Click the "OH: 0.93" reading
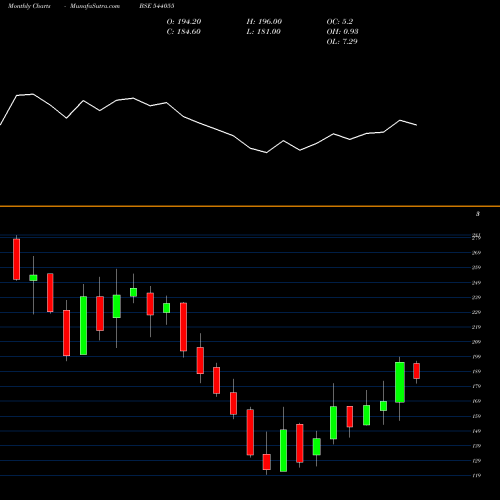Image resolution: width=500 pixels, height=500 pixels. [x=342, y=32]
